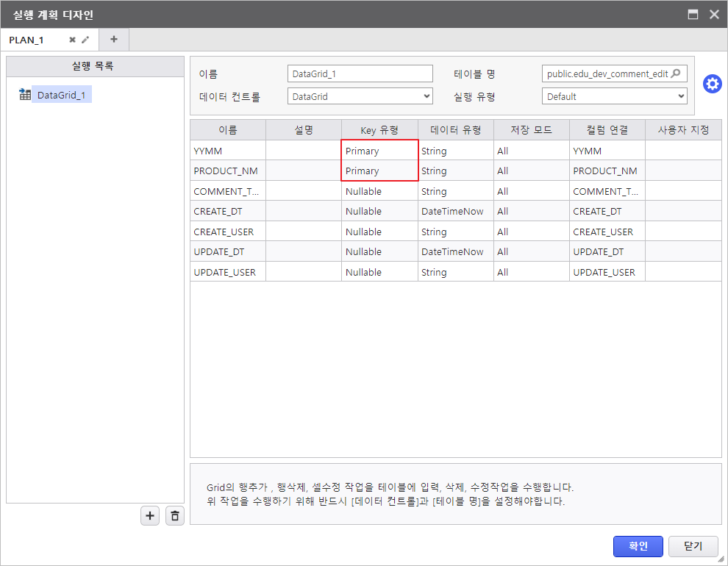Click the Key 유형 column header
The width and height of the screenshot is (728, 566).
(379, 130)
